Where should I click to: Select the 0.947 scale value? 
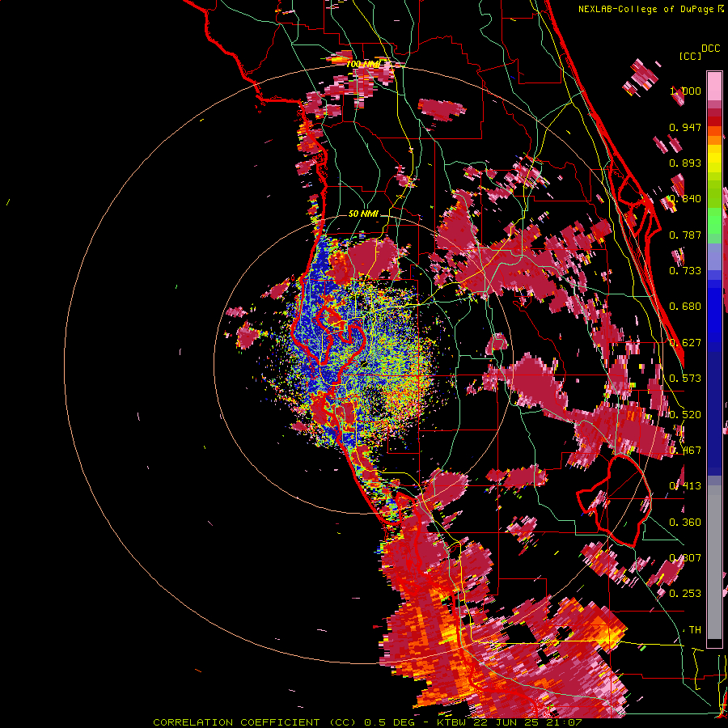(685, 127)
